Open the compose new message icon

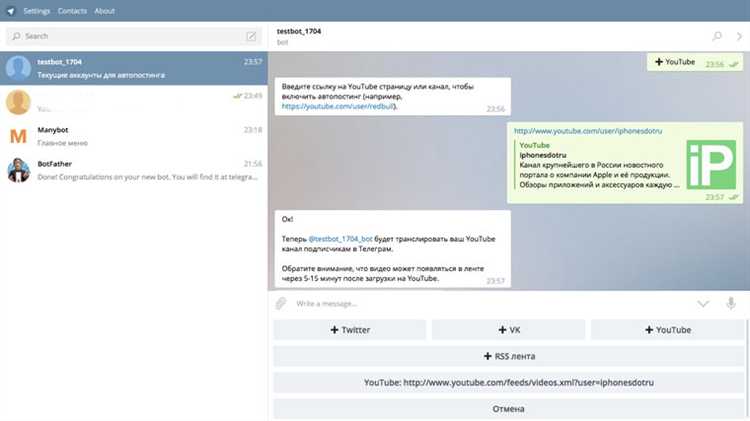(x=251, y=36)
